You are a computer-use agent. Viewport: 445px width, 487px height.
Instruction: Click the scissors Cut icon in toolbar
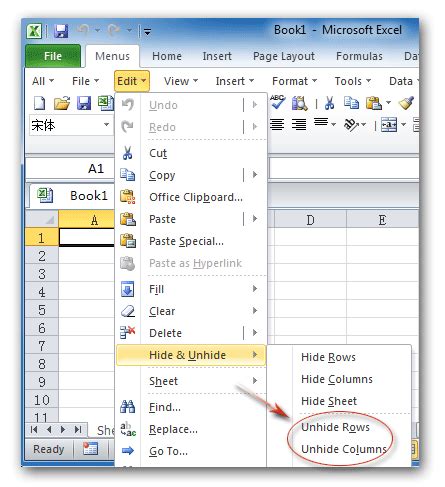[x=329, y=103]
